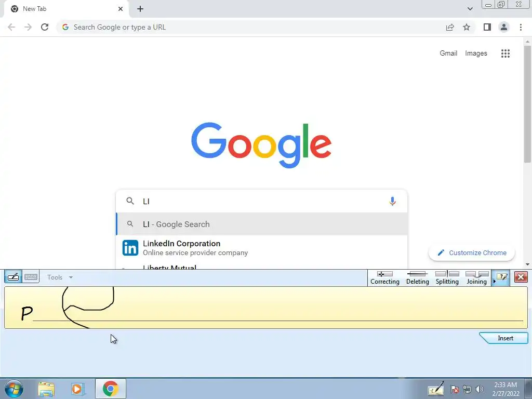Image resolution: width=532 pixels, height=399 pixels.
Task: Click the Insert button
Action: [505, 338]
